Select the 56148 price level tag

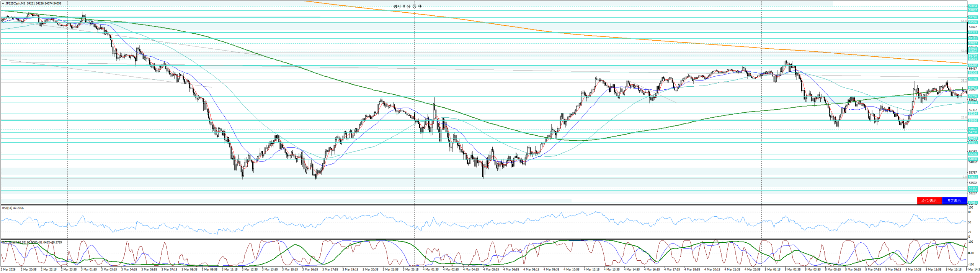point(973,79)
